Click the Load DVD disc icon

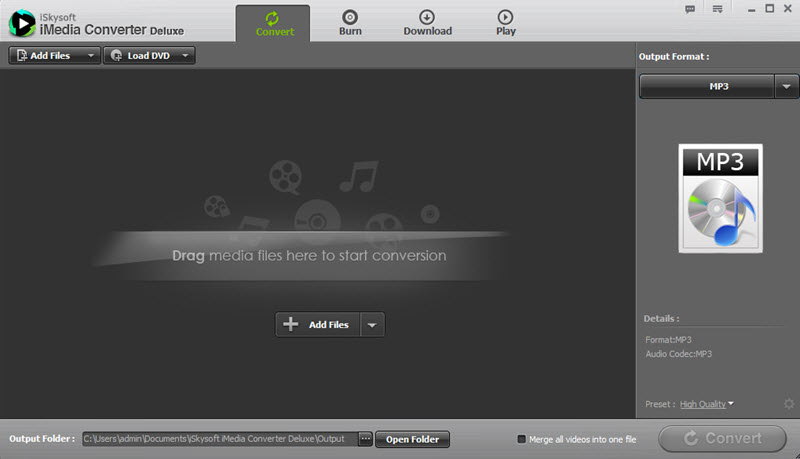tap(116, 56)
